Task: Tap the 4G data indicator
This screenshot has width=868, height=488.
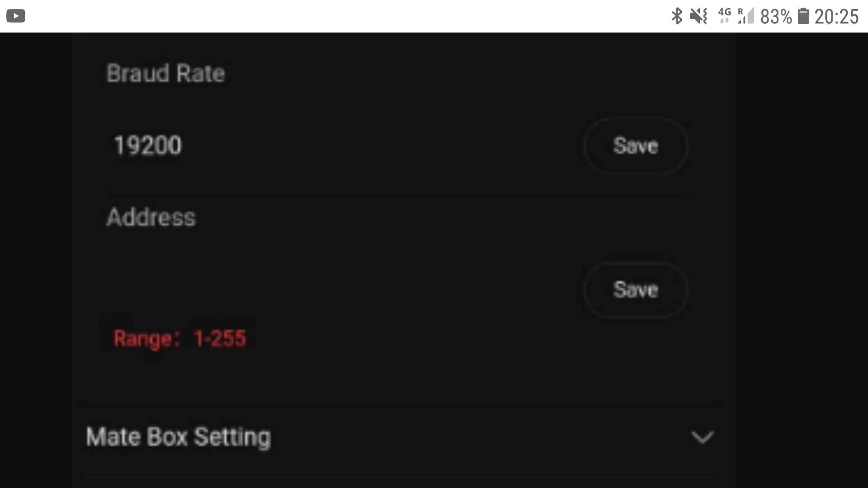Action: click(x=724, y=15)
